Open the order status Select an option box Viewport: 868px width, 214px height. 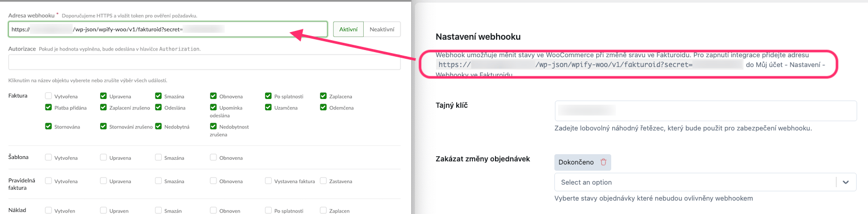(692, 182)
